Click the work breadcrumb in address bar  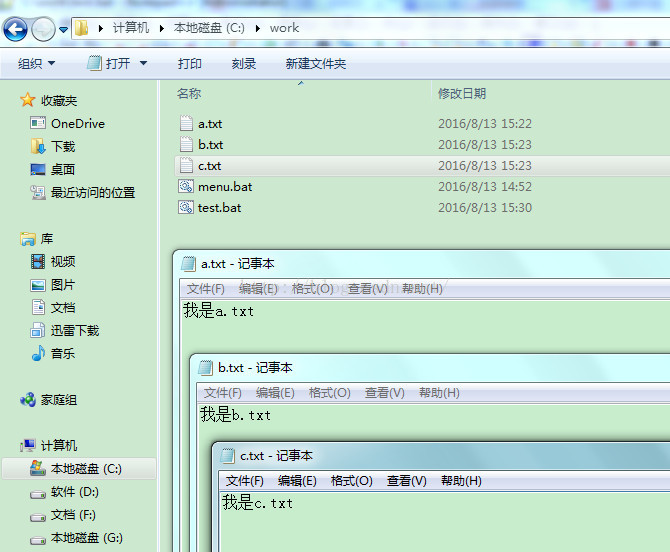click(284, 28)
